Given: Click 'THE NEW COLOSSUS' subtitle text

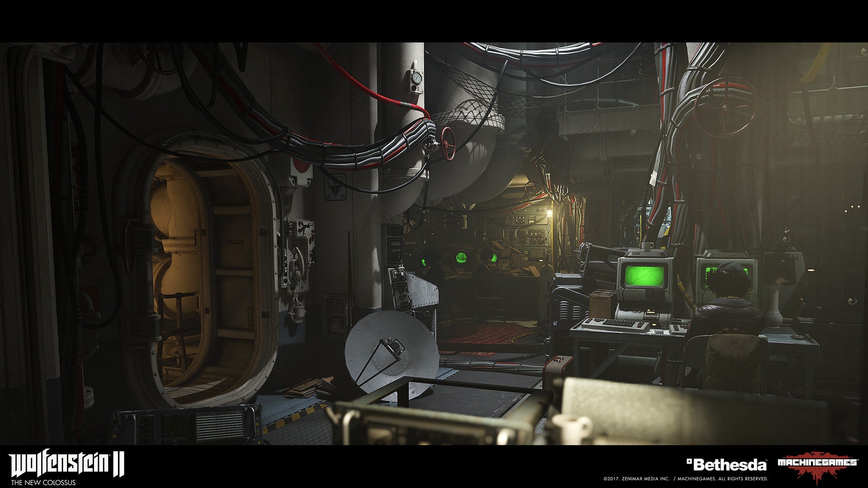Looking at the screenshot, I should coord(43,483).
